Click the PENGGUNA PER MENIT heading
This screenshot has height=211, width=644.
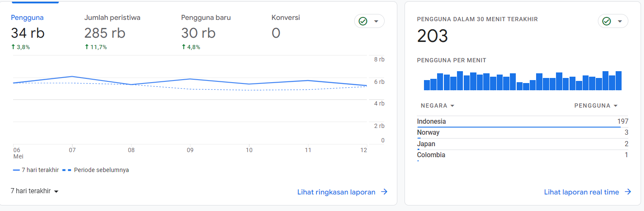pos(451,61)
